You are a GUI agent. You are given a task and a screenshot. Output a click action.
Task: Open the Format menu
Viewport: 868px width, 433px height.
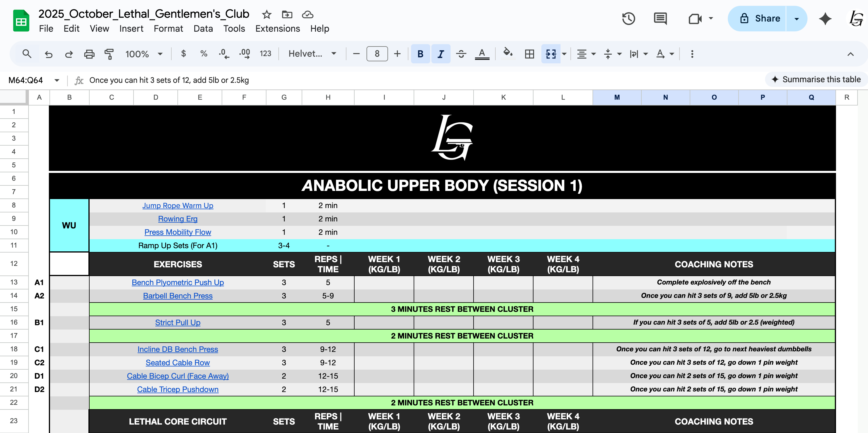(168, 28)
